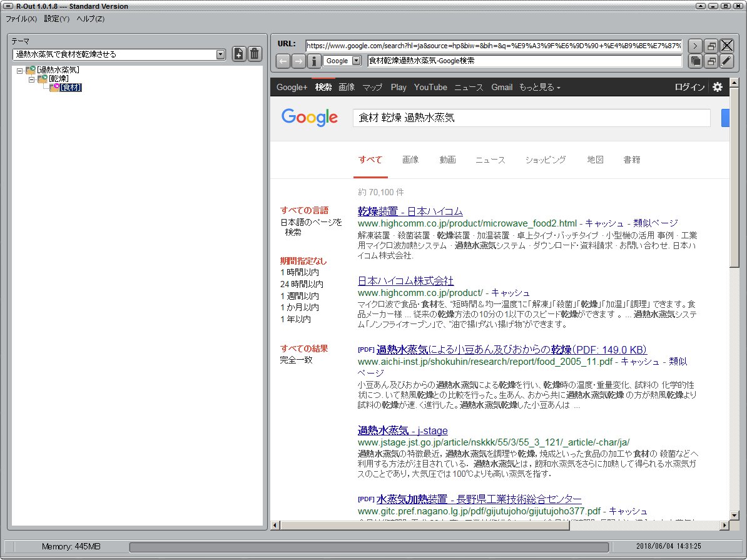Expand the もっと見る dropdown
The image size is (747, 560).
(539, 87)
